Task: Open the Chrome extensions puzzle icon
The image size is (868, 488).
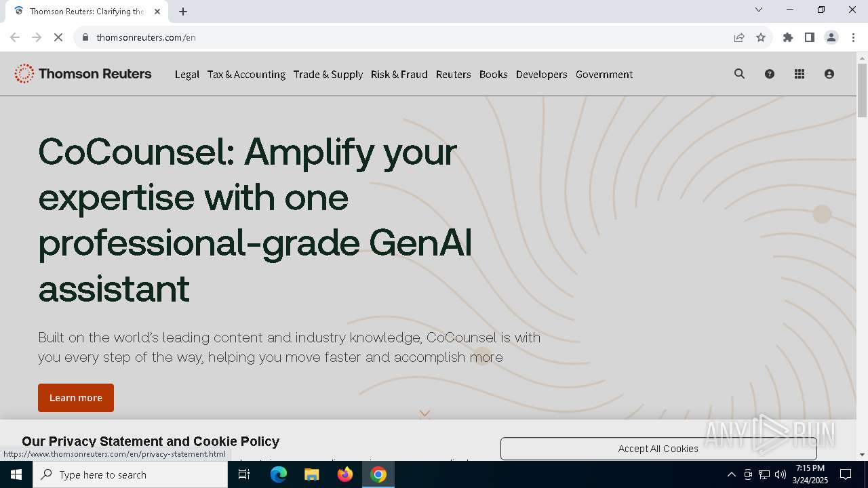Action: [x=788, y=37]
